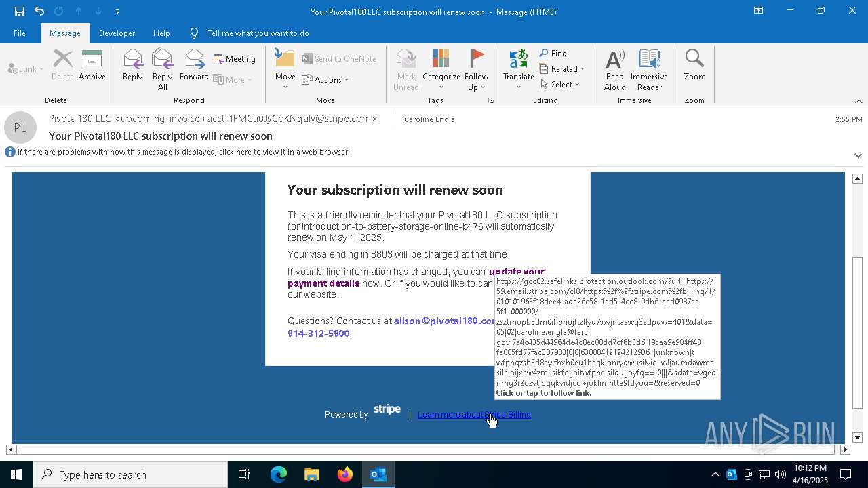Open the Move folder dropdown
868x488 pixels.
(x=285, y=69)
